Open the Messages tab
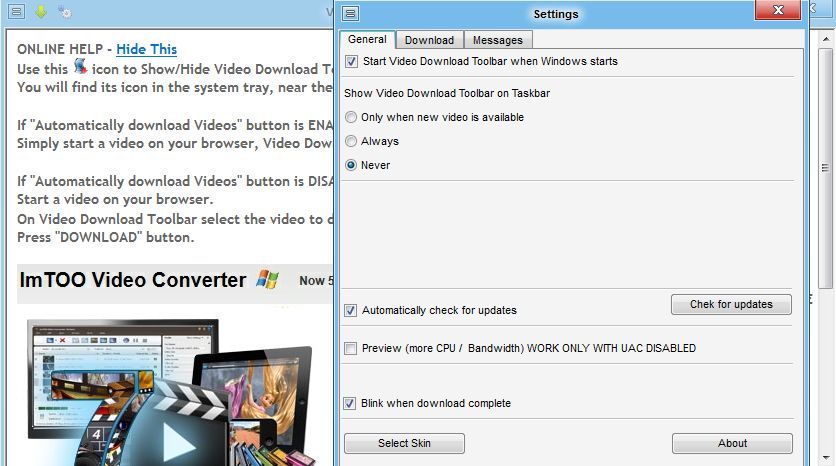The image size is (836, 466). click(x=497, y=40)
